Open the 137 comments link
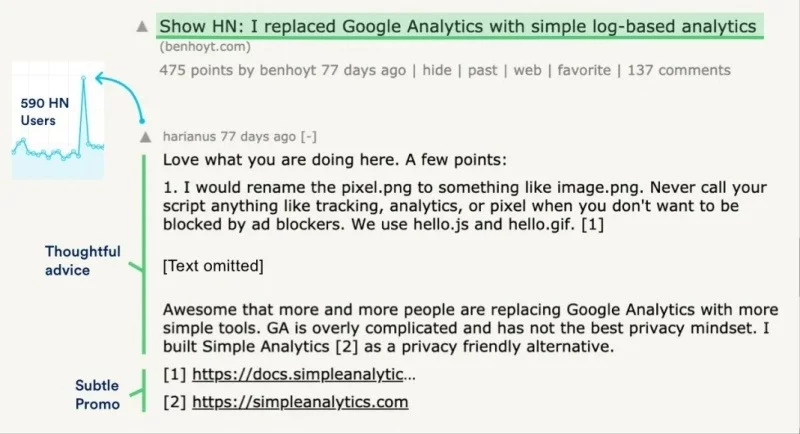Image resolution: width=800 pixels, height=434 pixels. [679, 70]
